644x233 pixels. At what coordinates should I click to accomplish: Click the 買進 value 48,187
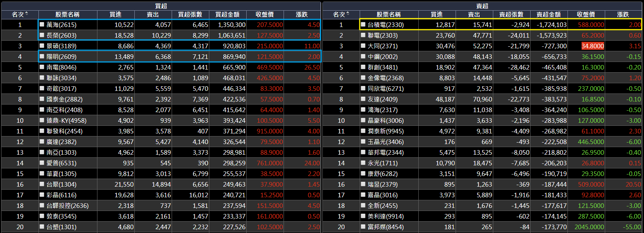pos(445,99)
